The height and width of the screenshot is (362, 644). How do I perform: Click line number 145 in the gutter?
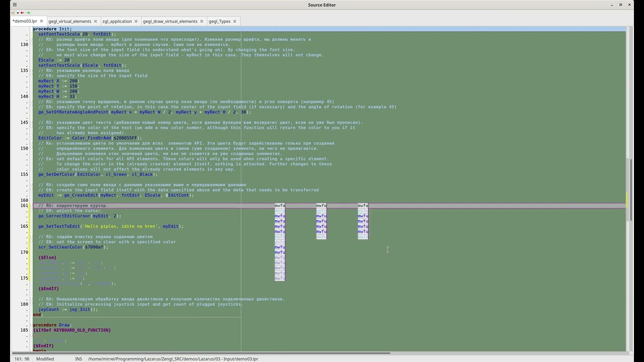pyautogui.click(x=24, y=122)
